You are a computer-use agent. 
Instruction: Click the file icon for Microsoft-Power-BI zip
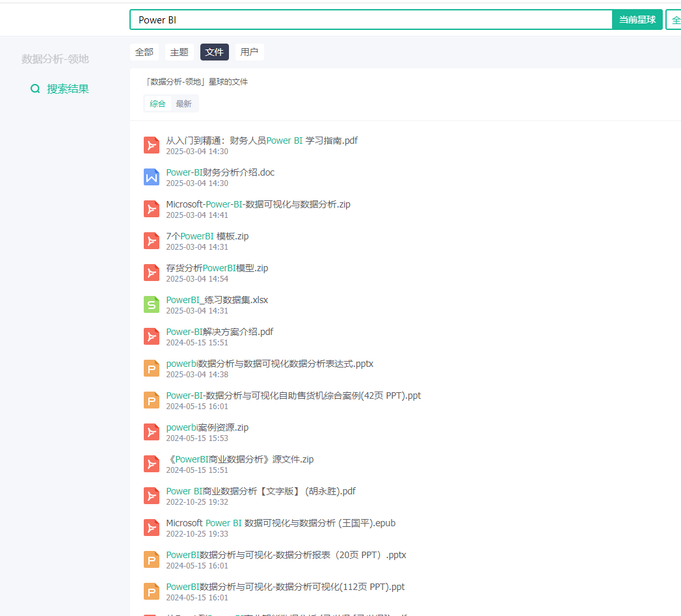[151, 209]
